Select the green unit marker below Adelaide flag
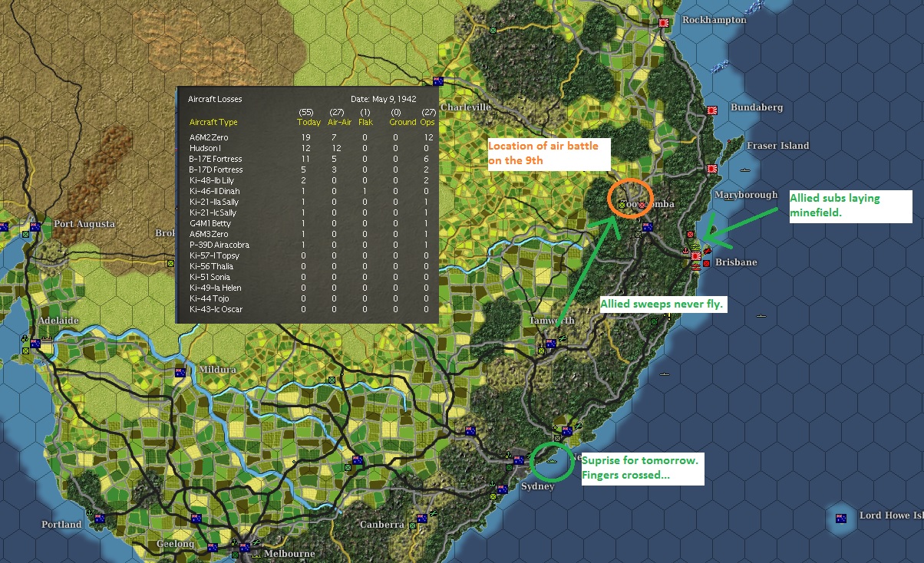This screenshot has width=924, height=563. coord(25,350)
